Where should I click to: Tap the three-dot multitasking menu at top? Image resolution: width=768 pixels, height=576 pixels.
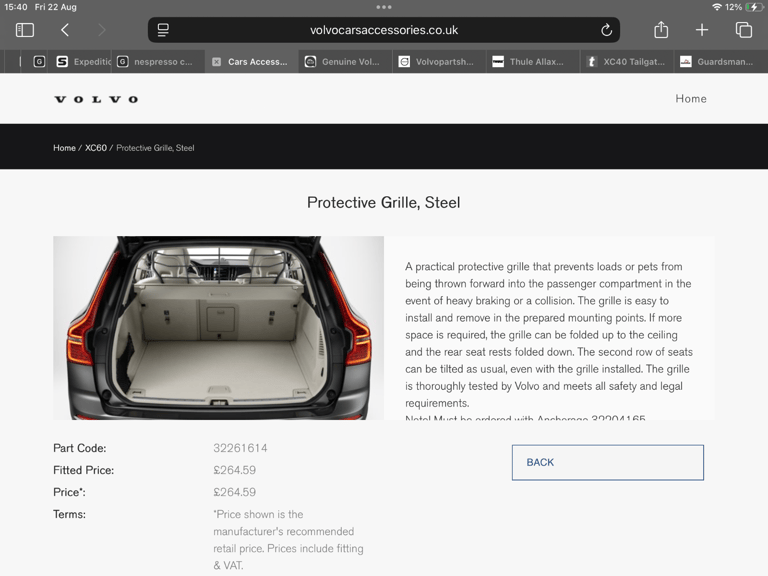tap(384, 7)
